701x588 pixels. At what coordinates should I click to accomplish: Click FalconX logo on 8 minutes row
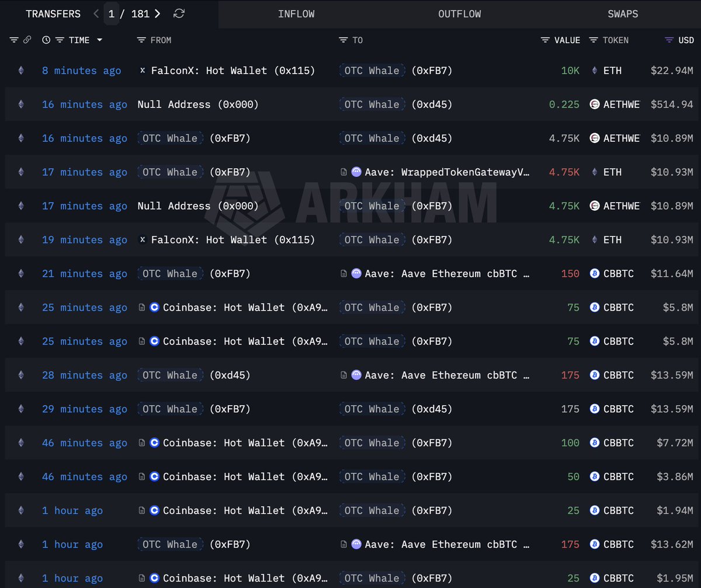coord(143,71)
